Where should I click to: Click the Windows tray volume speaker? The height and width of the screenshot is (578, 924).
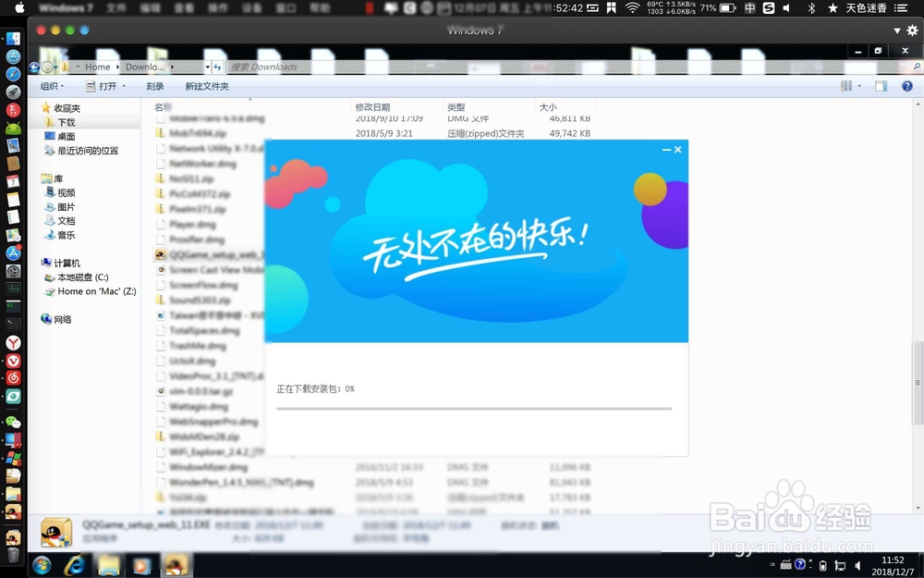tap(858, 566)
